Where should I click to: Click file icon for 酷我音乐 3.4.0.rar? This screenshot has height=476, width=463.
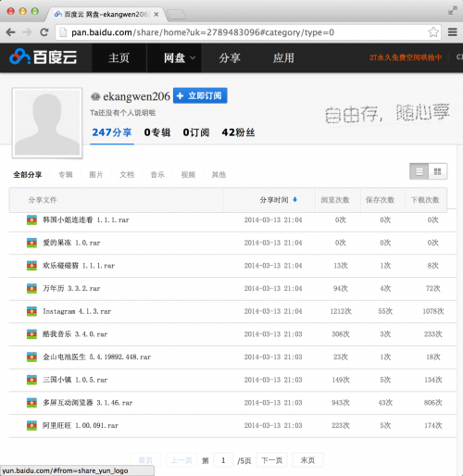click(31, 334)
